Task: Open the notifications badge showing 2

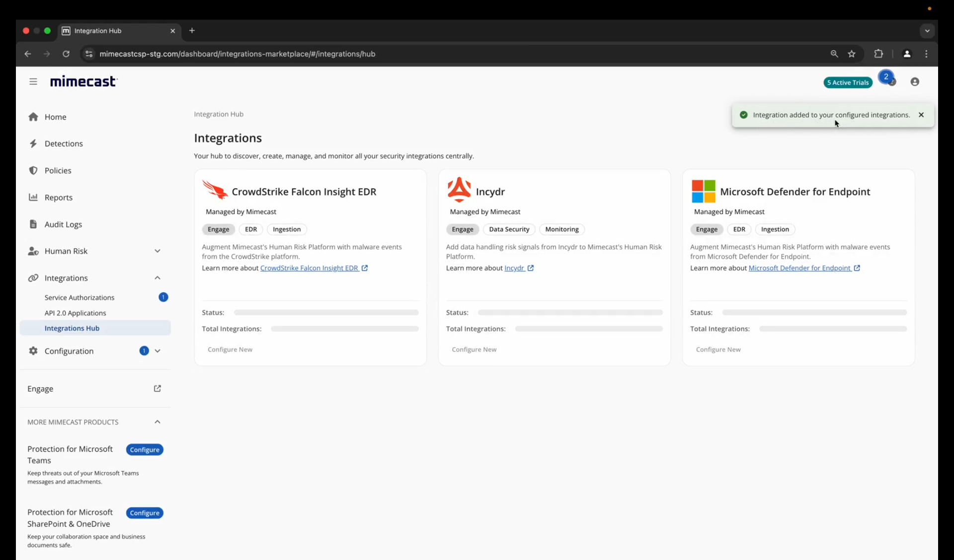Action: (886, 77)
